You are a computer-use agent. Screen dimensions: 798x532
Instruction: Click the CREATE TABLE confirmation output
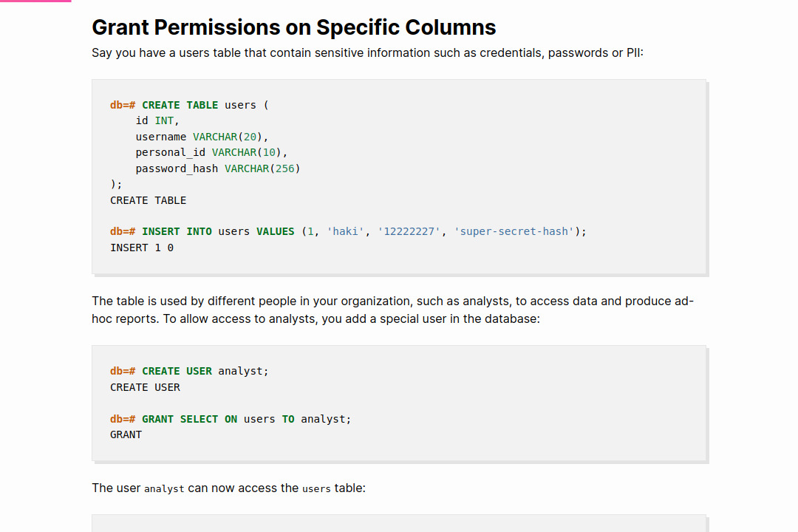click(148, 199)
